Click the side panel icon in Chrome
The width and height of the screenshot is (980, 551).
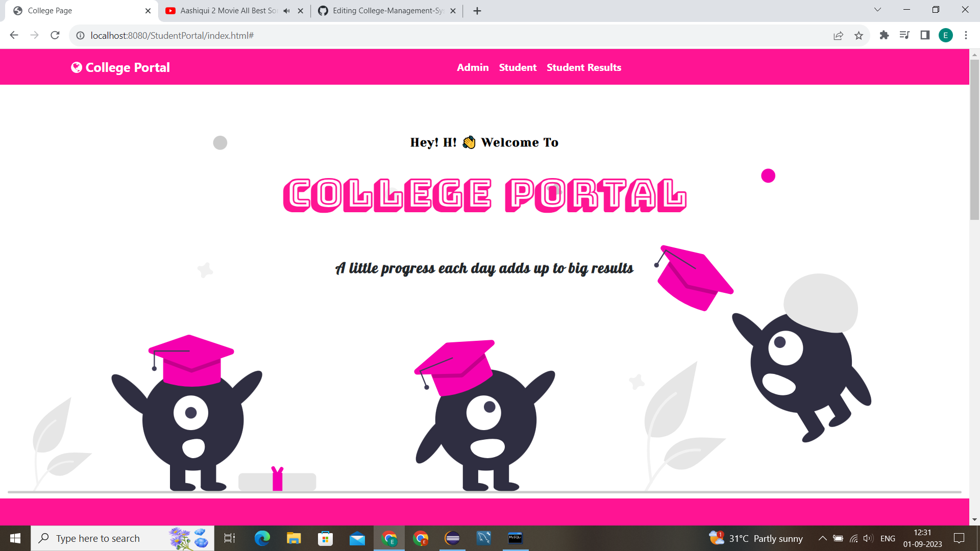point(925,35)
